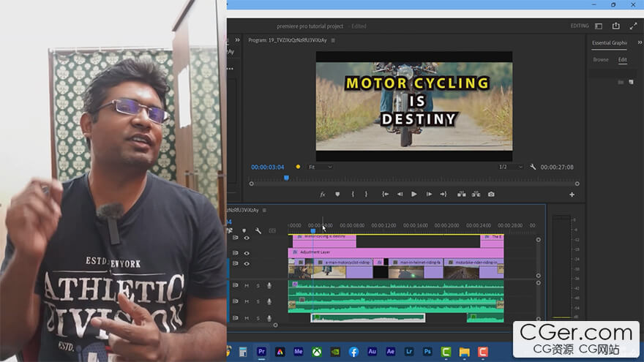Add a marker in Program monitor
This screenshot has height=362, width=644.
pyautogui.click(x=337, y=195)
